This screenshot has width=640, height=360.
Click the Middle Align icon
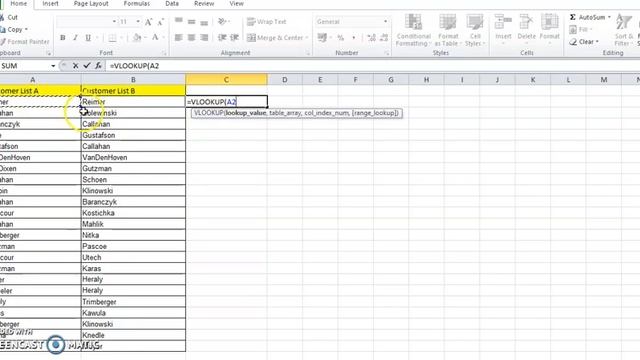tap(191, 21)
